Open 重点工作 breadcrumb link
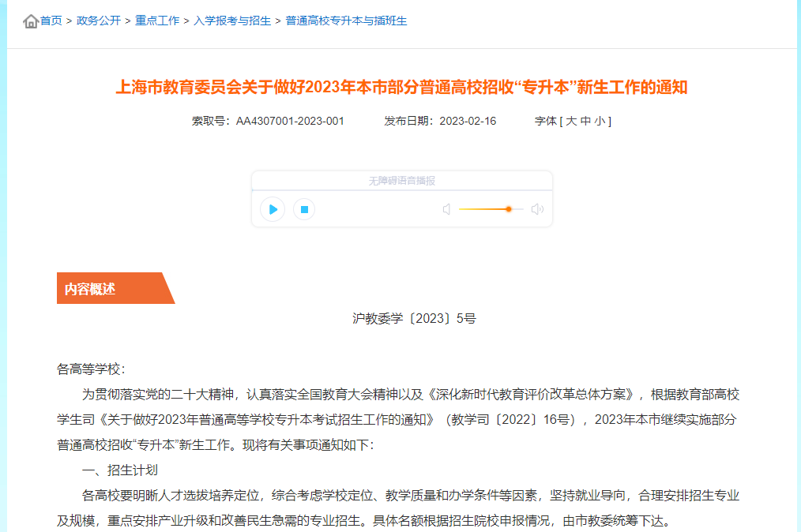Image resolution: width=801 pixels, height=532 pixels. click(x=157, y=21)
